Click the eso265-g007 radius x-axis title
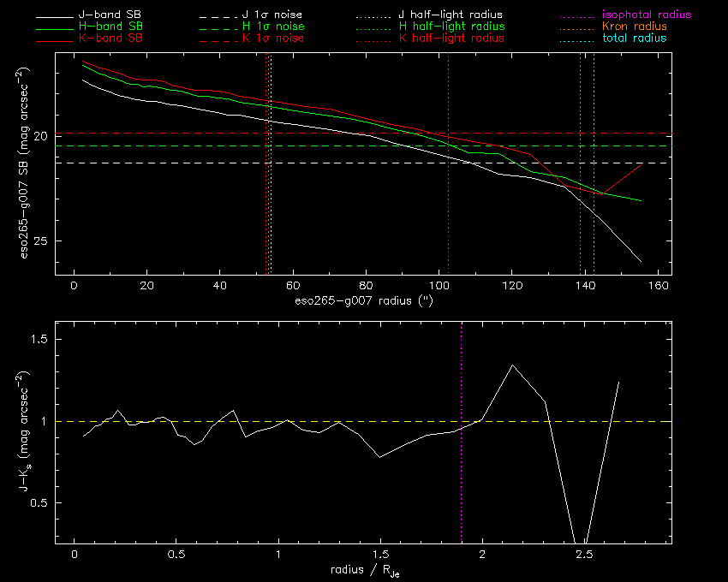Screen dimensions: 728x582 [x=363, y=301]
